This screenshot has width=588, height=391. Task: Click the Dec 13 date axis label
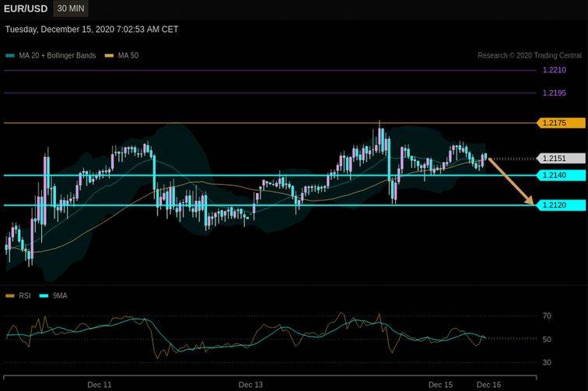(x=250, y=385)
